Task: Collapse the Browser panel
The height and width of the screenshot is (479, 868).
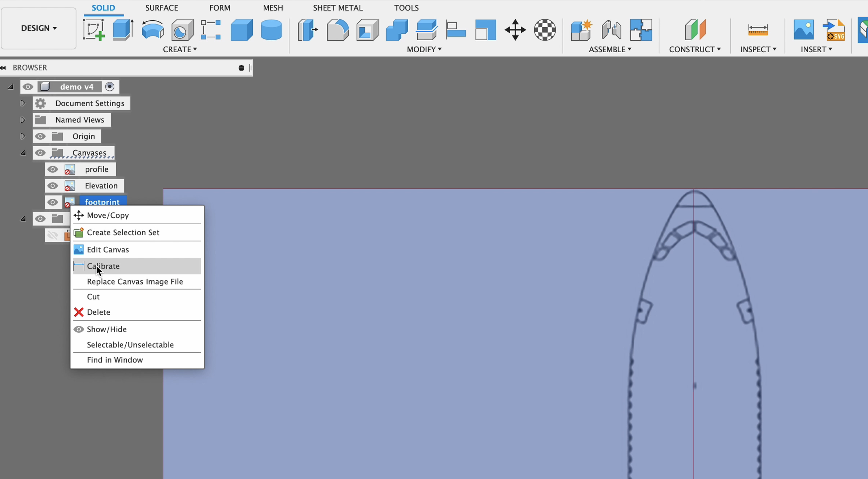Action: pyautogui.click(x=4, y=67)
